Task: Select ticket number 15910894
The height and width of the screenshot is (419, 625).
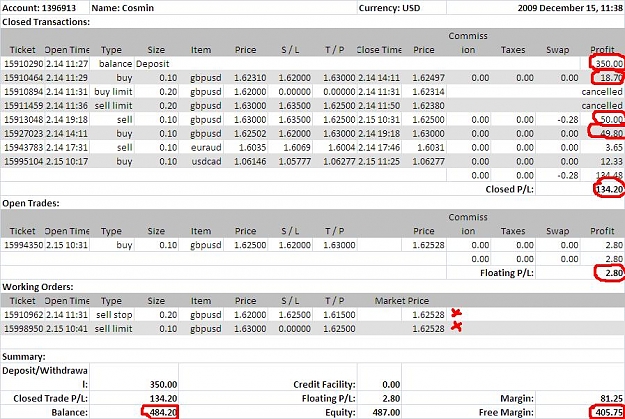Action: [24, 92]
